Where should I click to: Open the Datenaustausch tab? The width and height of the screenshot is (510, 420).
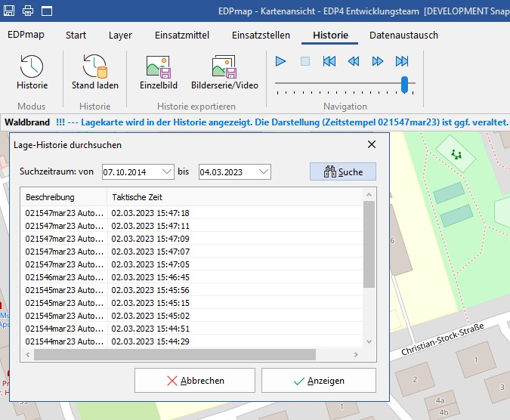(x=403, y=36)
